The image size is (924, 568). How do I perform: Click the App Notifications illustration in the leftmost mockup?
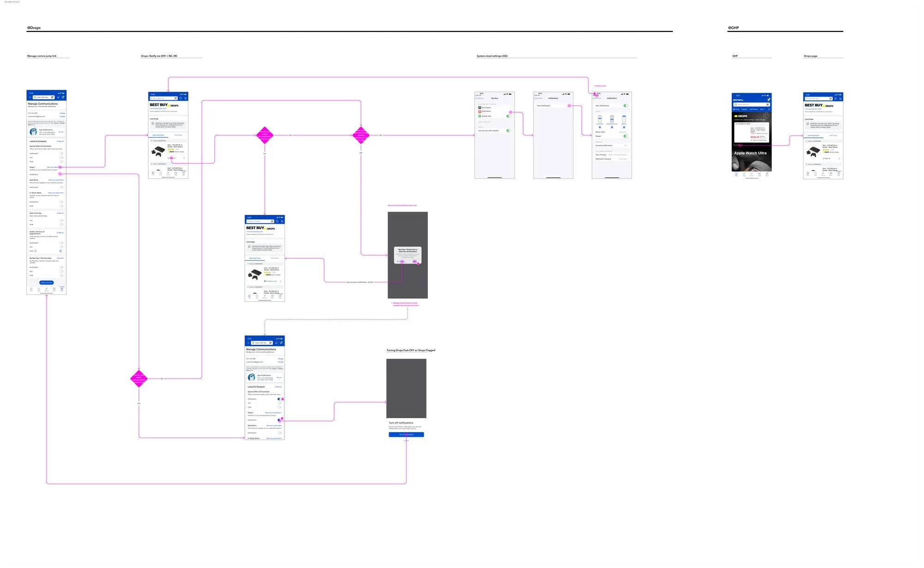[33, 132]
